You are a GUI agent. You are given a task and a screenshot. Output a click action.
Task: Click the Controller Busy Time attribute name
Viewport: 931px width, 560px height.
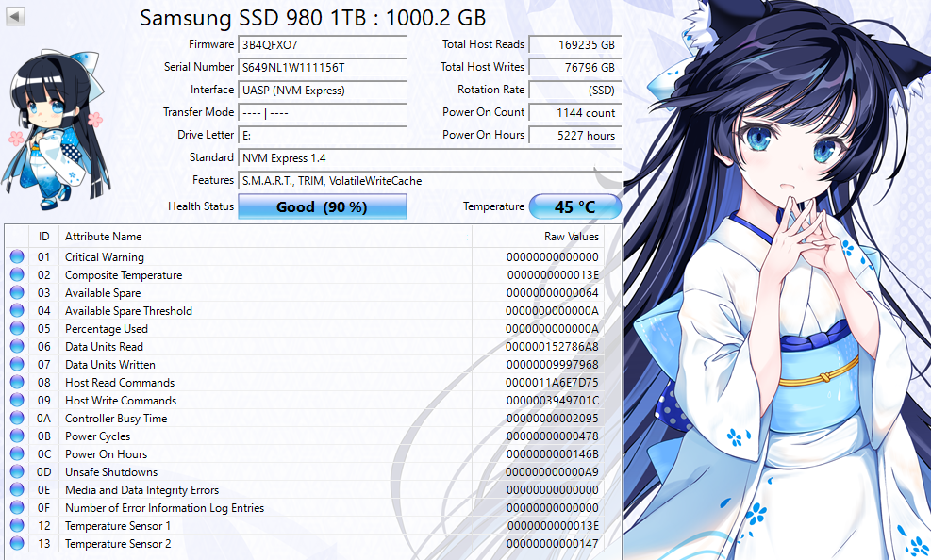pos(116,419)
